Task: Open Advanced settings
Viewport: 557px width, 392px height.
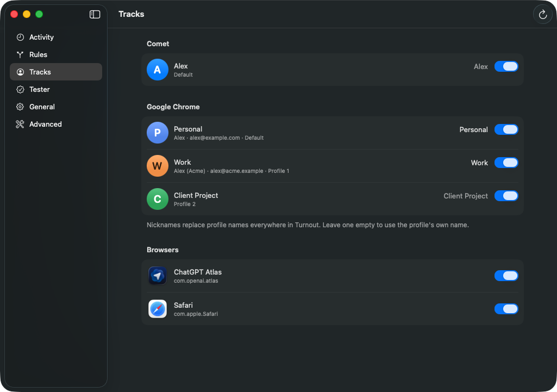Action: tap(56, 124)
